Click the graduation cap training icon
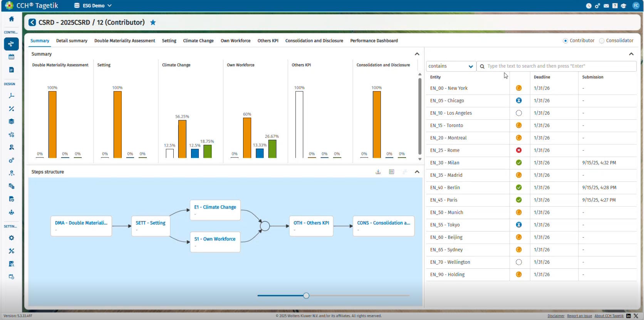Image resolution: width=644 pixels, height=320 pixels. coord(623,6)
